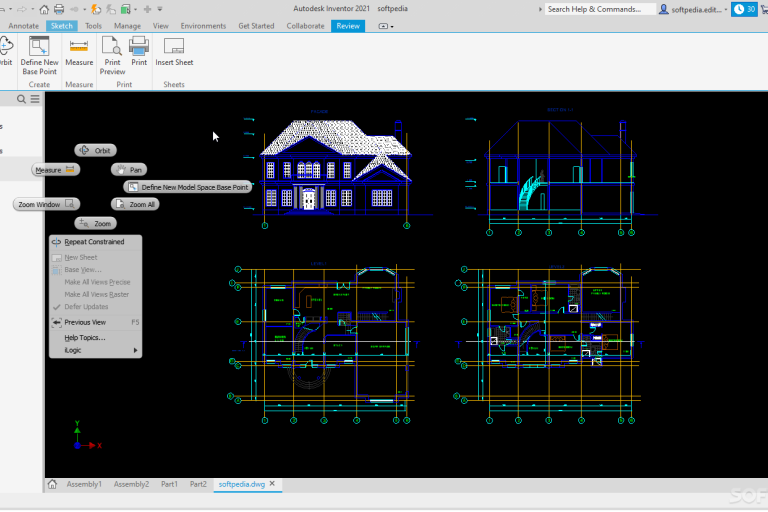Viewport: 768px width, 512px height.
Task: Click the green document icon in quick access toolbar
Action: tap(126, 9)
